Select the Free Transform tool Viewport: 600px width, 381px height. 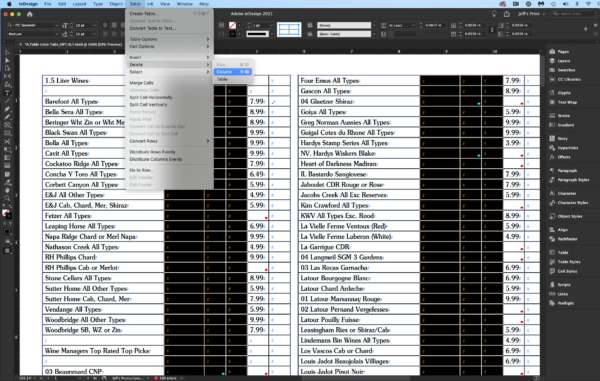click(7, 150)
